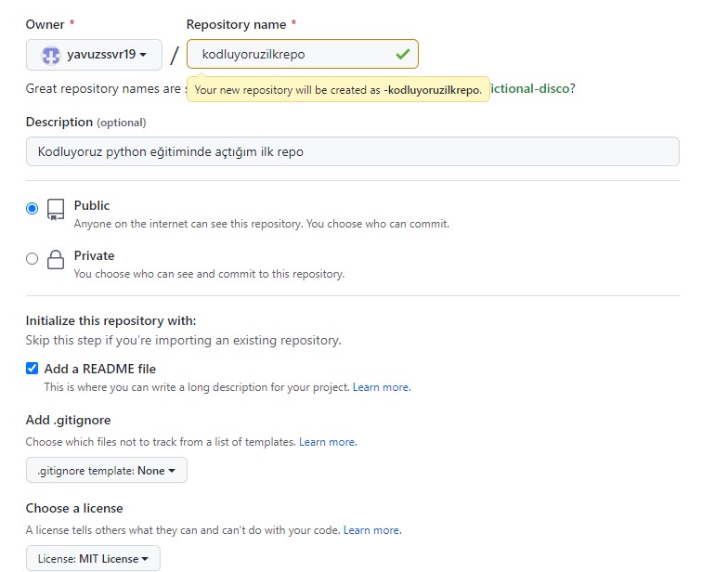Click the 'Your new repository will be created' tooltip
The image size is (728, 572).
coord(338,89)
